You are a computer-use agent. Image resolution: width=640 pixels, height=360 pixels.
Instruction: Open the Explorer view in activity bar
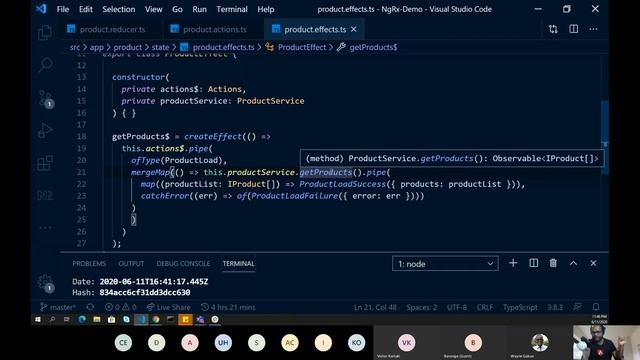[x=45, y=33]
